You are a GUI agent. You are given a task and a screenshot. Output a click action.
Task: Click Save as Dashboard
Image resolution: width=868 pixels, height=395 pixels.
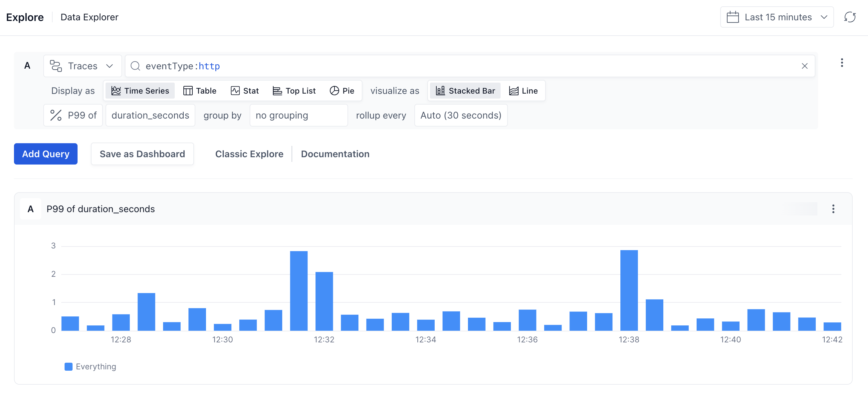click(142, 154)
